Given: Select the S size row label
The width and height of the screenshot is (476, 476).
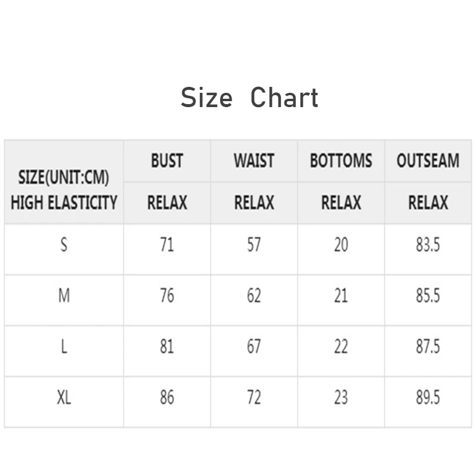Looking at the screenshot, I should [64, 245].
